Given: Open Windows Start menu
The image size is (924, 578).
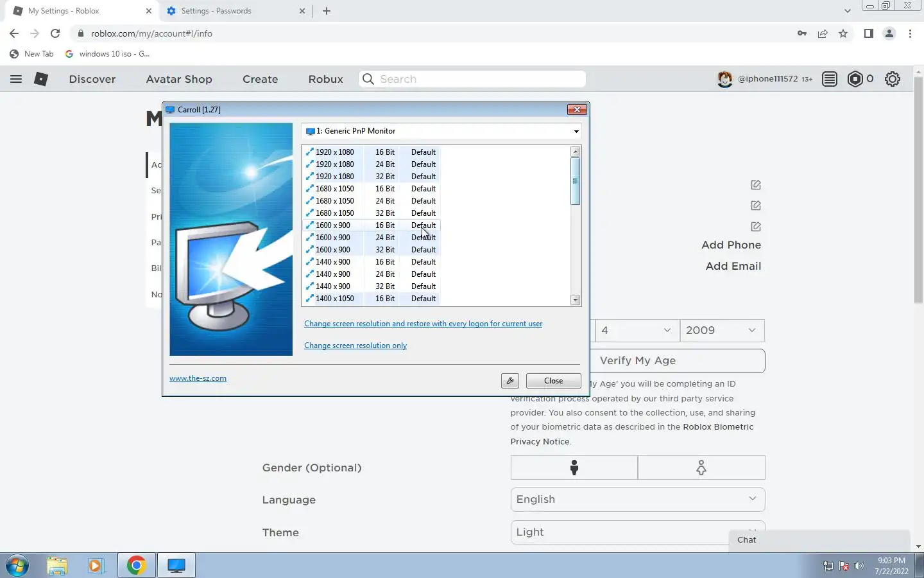Looking at the screenshot, I should [x=17, y=566].
